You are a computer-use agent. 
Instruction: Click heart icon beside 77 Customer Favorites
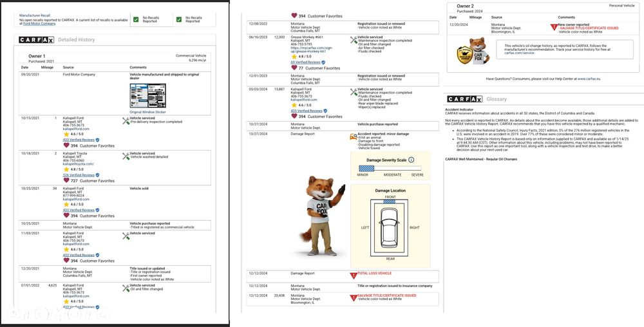pyautogui.click(x=294, y=68)
